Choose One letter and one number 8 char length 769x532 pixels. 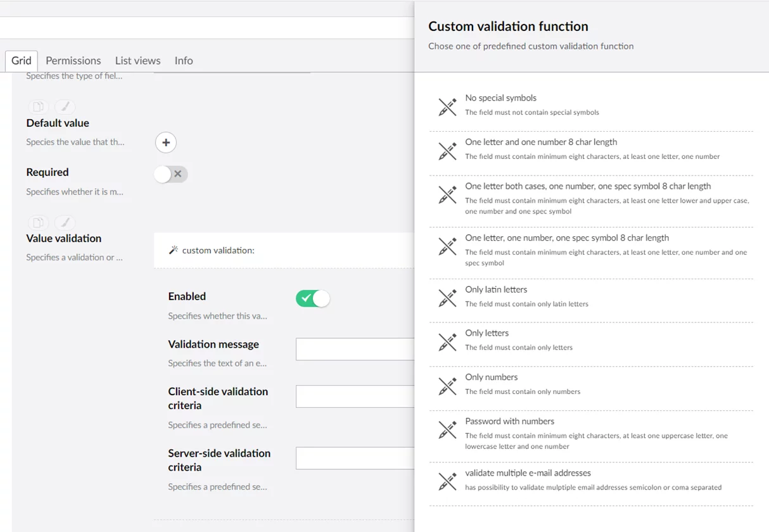[x=540, y=142]
